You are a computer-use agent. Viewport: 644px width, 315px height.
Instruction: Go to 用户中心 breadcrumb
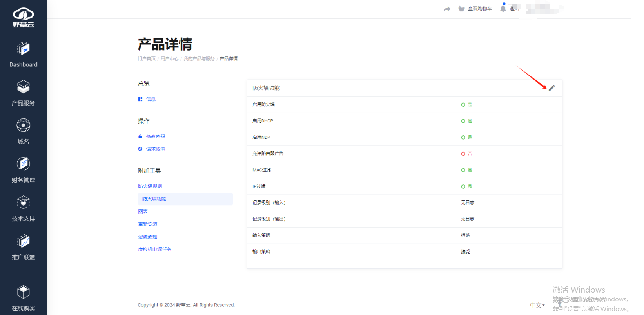click(169, 59)
